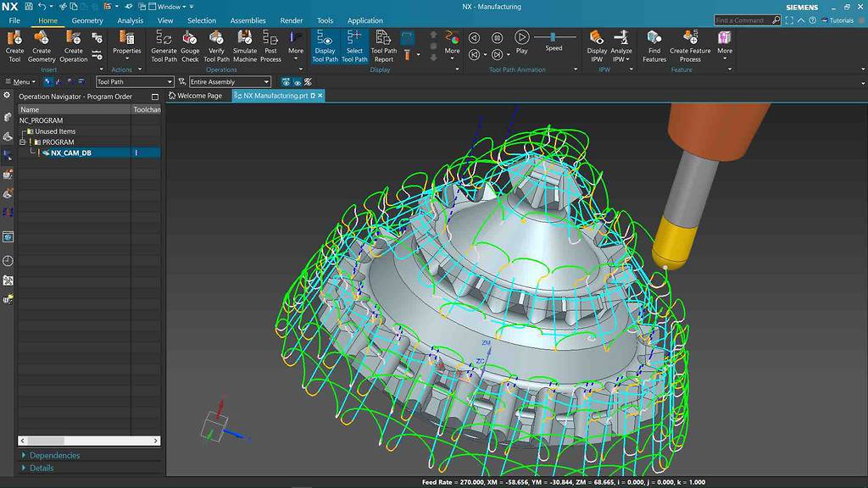Open the Tutorials link in the top right
This screenshot has height=488, width=868.
click(837, 20)
